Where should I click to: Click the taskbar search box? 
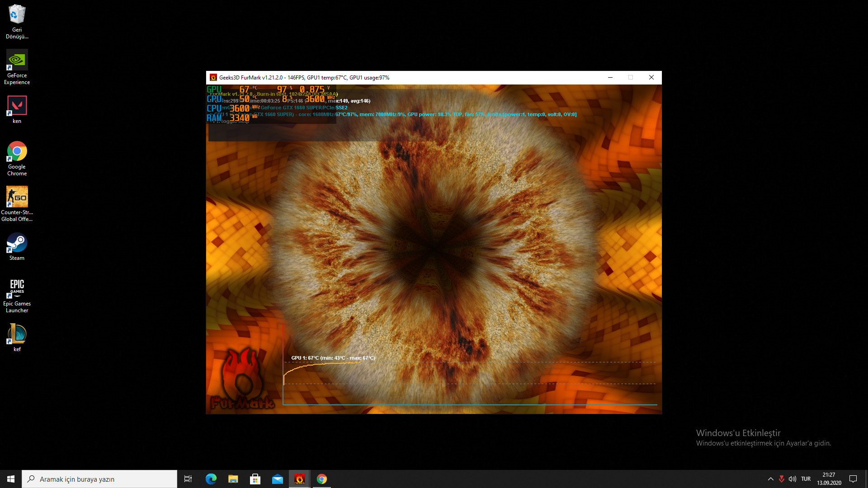pyautogui.click(x=99, y=479)
